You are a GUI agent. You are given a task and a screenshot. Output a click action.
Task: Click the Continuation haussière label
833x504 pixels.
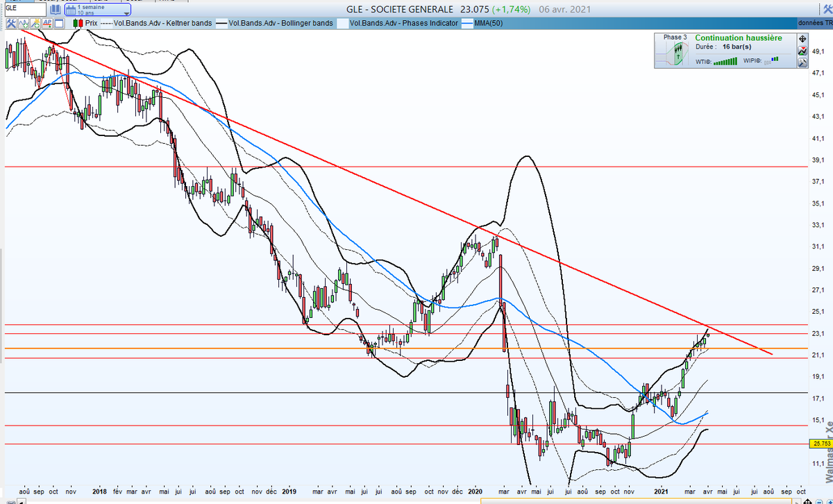[738, 37]
